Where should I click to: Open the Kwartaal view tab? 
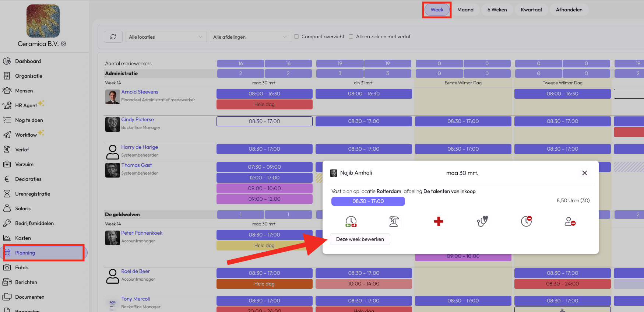click(531, 10)
